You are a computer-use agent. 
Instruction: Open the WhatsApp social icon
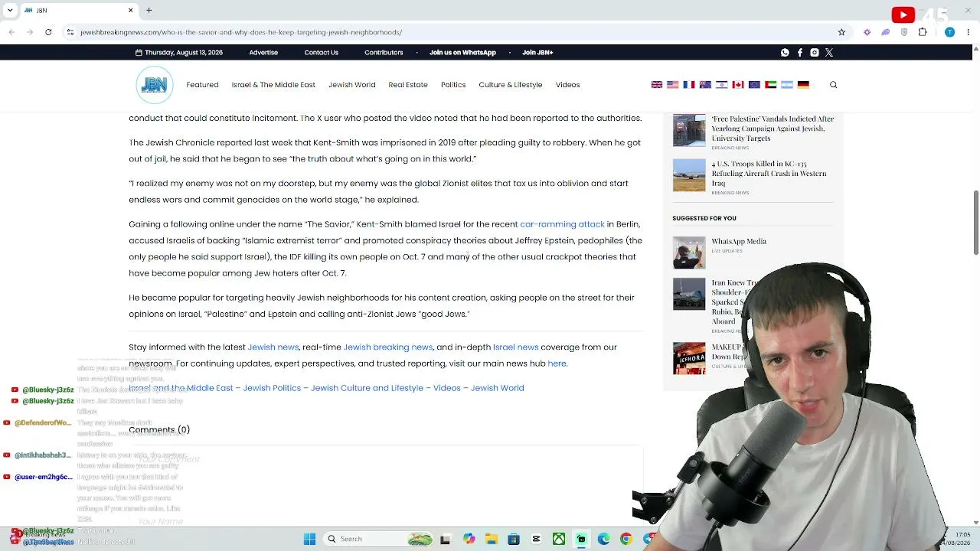[785, 53]
